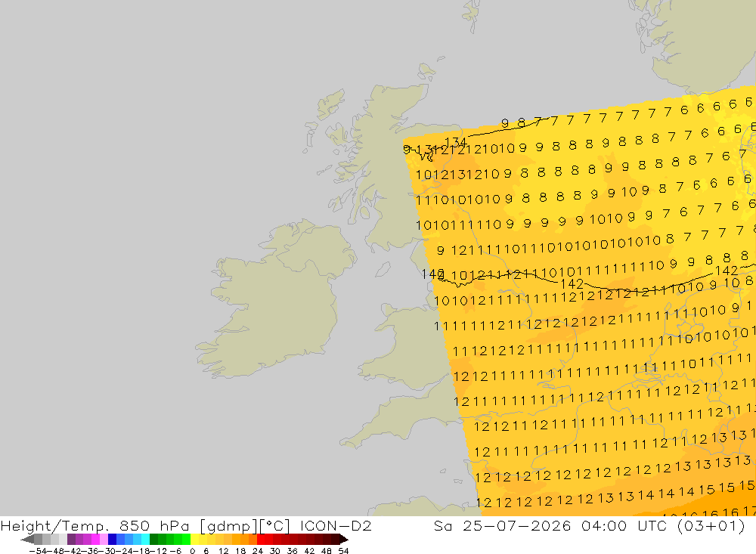Click the date 'Sa 25-07-2026'
Screen dimensions: 756x554
(503, 525)
